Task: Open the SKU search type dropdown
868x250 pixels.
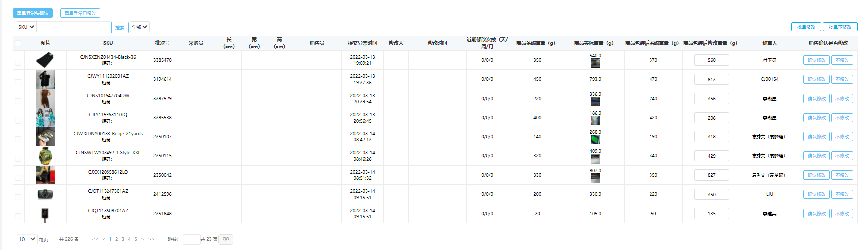Action: (x=26, y=27)
